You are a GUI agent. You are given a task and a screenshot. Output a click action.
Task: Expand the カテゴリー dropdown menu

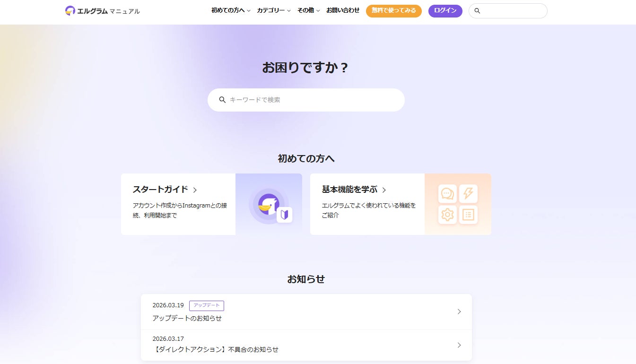tap(274, 10)
